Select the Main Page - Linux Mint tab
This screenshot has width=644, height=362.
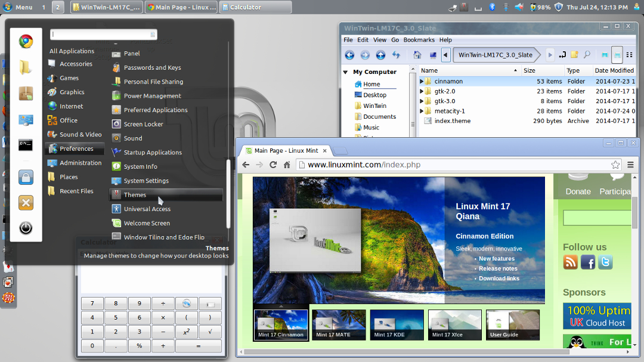[286, 151]
